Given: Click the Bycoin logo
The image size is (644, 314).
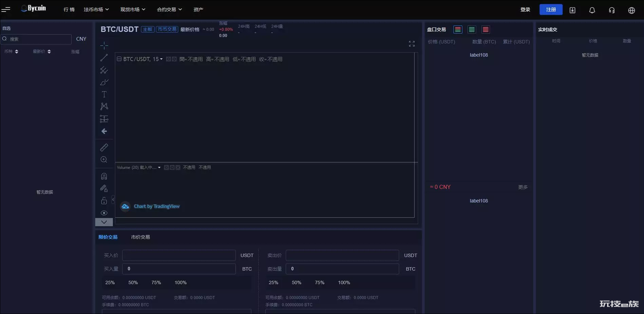Looking at the screenshot, I should point(33,8).
